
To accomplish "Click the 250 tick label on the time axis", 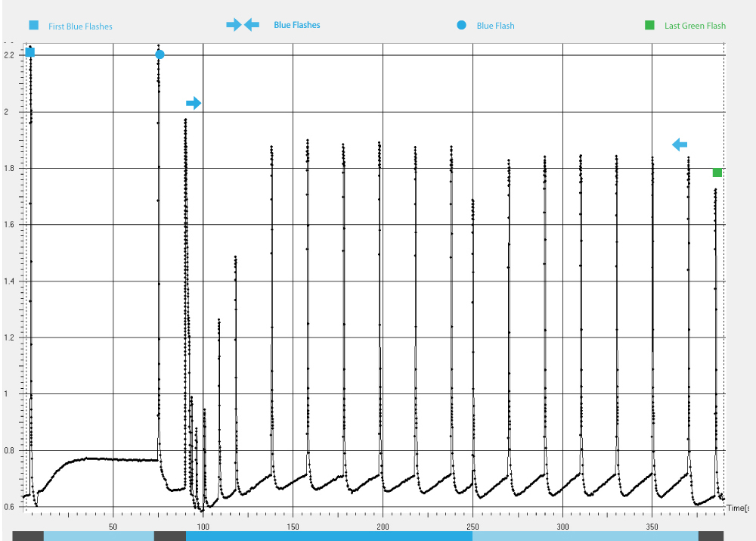I will [472, 525].
